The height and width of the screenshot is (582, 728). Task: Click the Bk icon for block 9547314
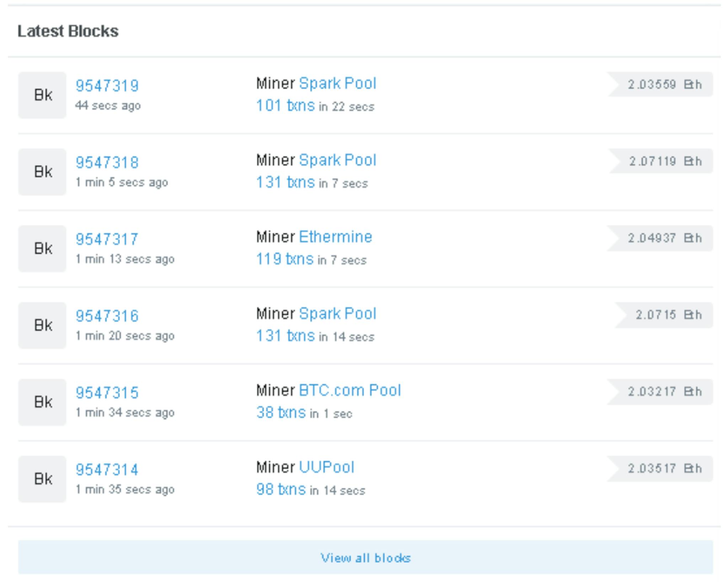tap(42, 479)
